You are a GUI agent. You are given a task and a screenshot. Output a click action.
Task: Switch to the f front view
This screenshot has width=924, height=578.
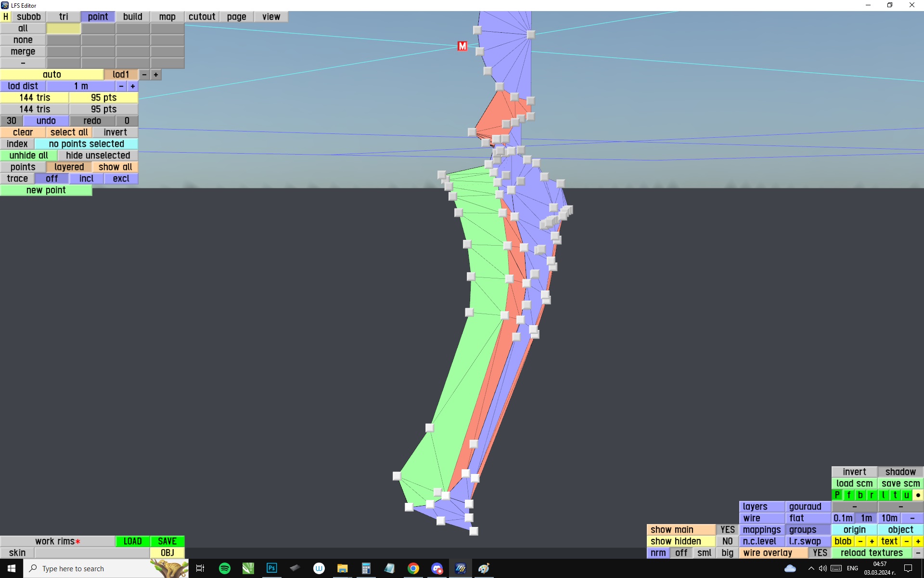tap(848, 495)
